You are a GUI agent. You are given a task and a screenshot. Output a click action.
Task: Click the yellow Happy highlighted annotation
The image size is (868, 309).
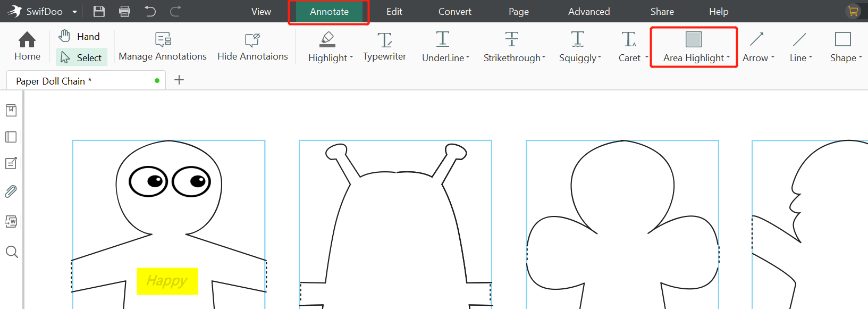pyautogui.click(x=167, y=281)
